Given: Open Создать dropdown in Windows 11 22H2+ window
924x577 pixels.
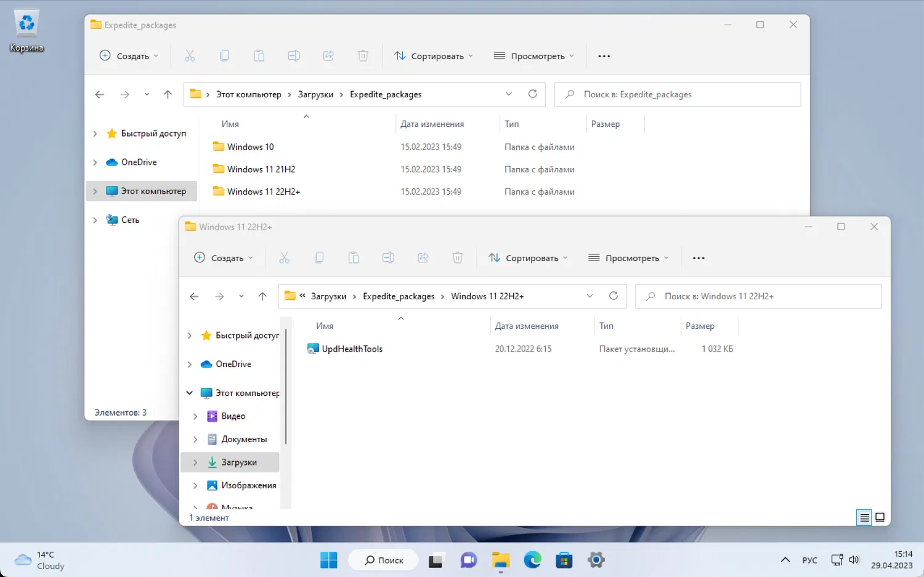Looking at the screenshot, I should [x=224, y=258].
